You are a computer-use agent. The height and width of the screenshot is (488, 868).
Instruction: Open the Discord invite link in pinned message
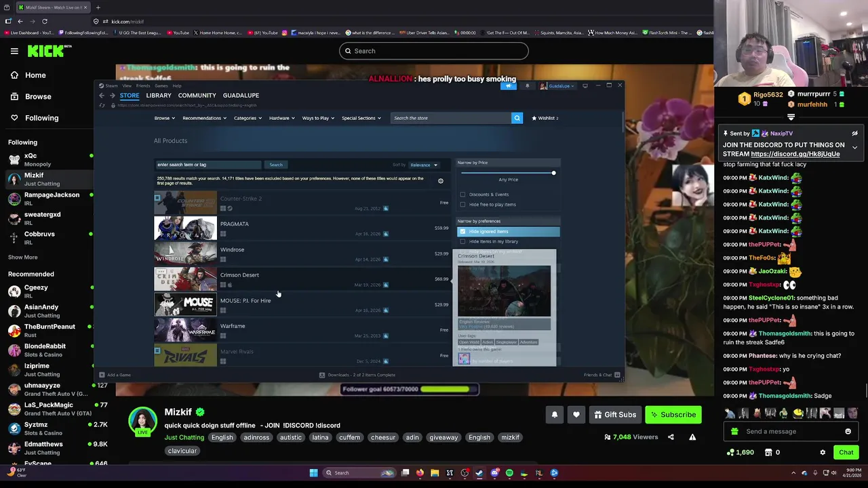[795, 154]
